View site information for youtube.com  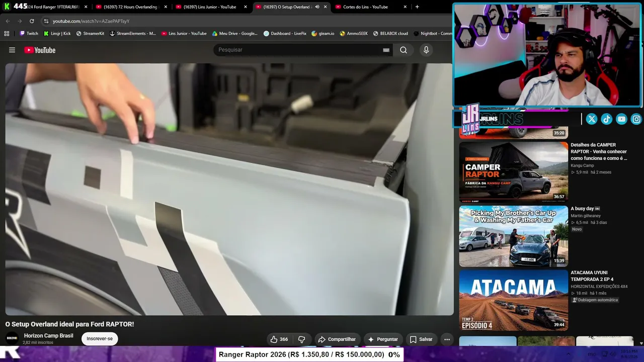click(46, 21)
